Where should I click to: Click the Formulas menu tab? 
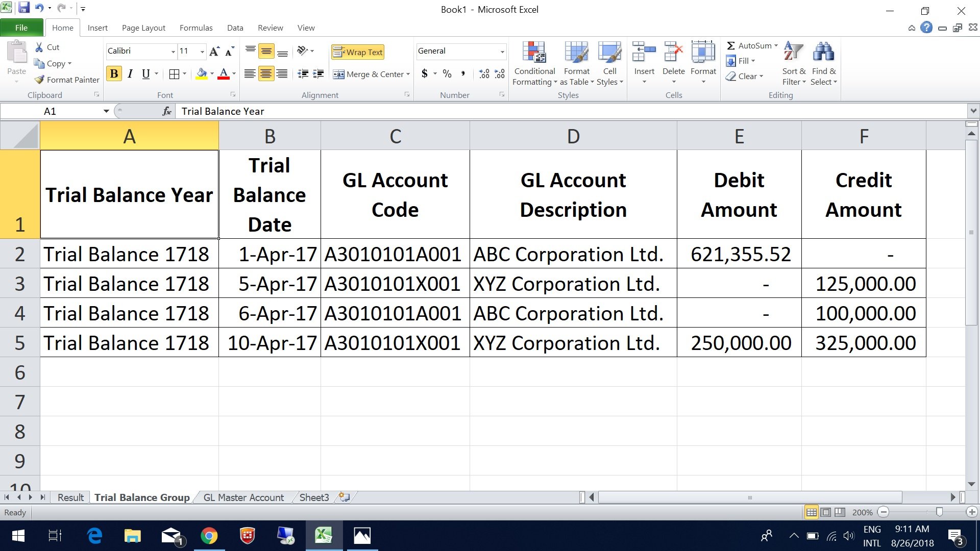click(x=195, y=28)
